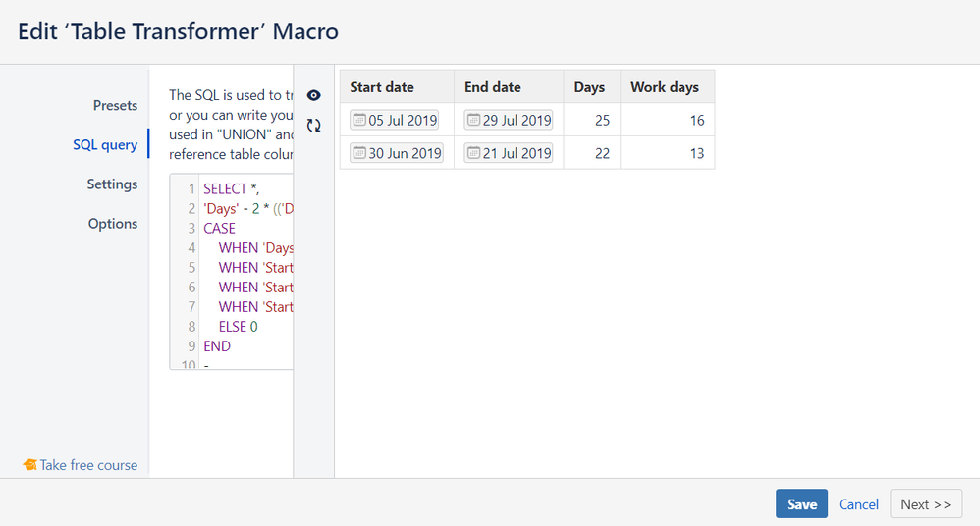Switch to the Settings tab

pyautogui.click(x=112, y=184)
